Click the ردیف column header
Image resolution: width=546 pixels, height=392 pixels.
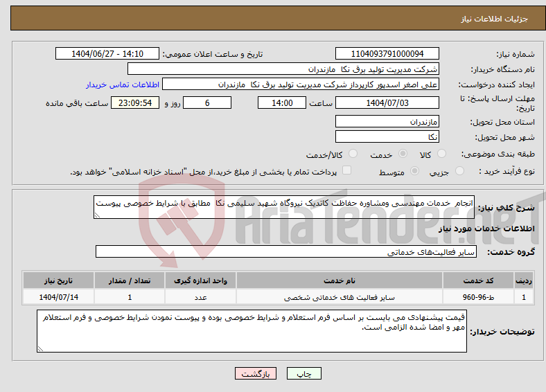click(524, 280)
